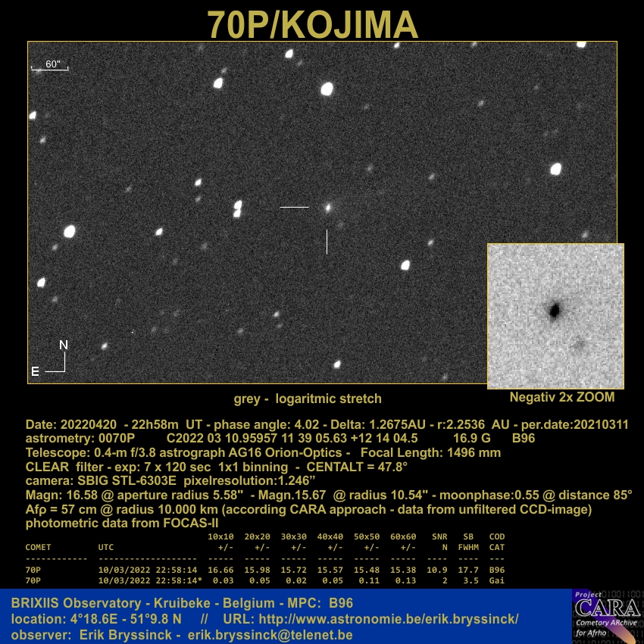Viewport: 644px width, 644px height.
Task: Click "Magn: 16.58" aperture magnitude
Action: coord(62,495)
